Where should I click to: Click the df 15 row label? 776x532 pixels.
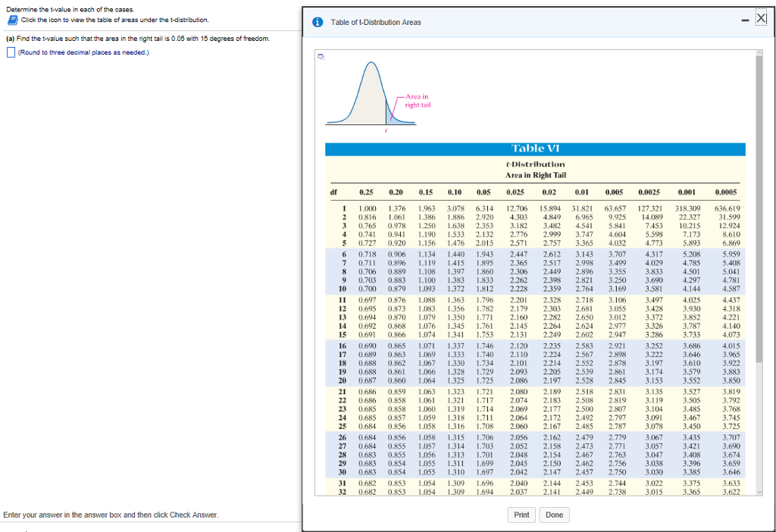(342, 334)
